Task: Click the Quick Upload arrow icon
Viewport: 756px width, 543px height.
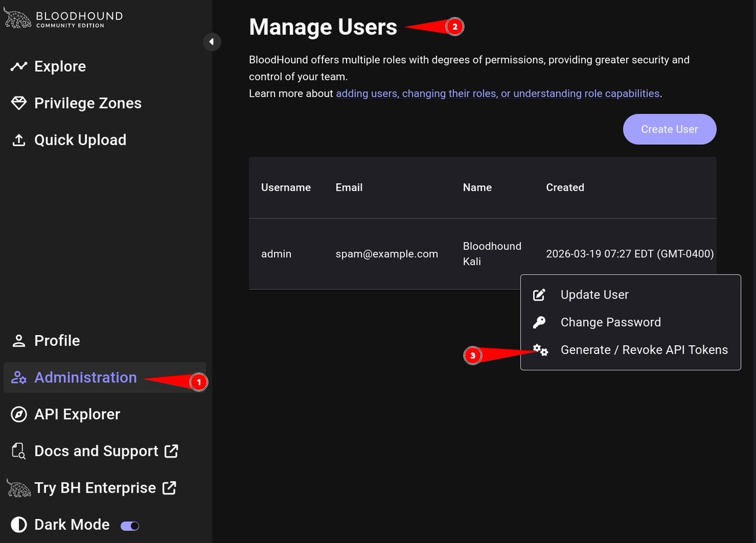Action: [19, 140]
